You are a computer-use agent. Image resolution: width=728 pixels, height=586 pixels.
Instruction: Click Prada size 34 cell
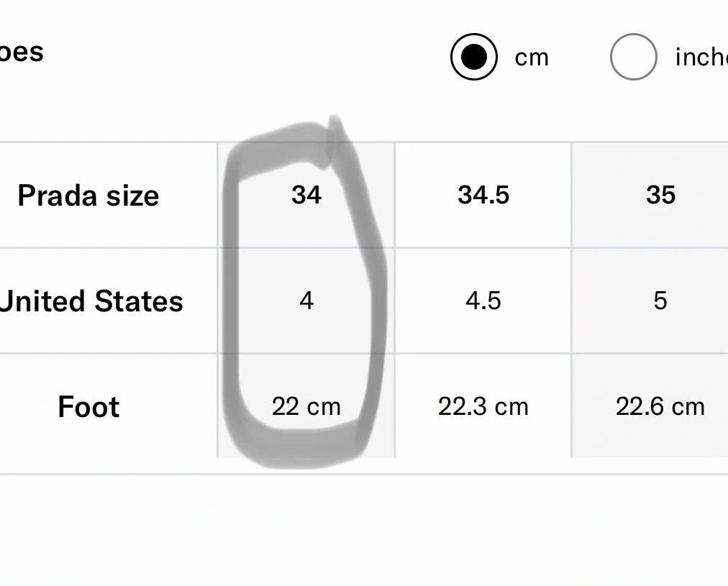(306, 195)
